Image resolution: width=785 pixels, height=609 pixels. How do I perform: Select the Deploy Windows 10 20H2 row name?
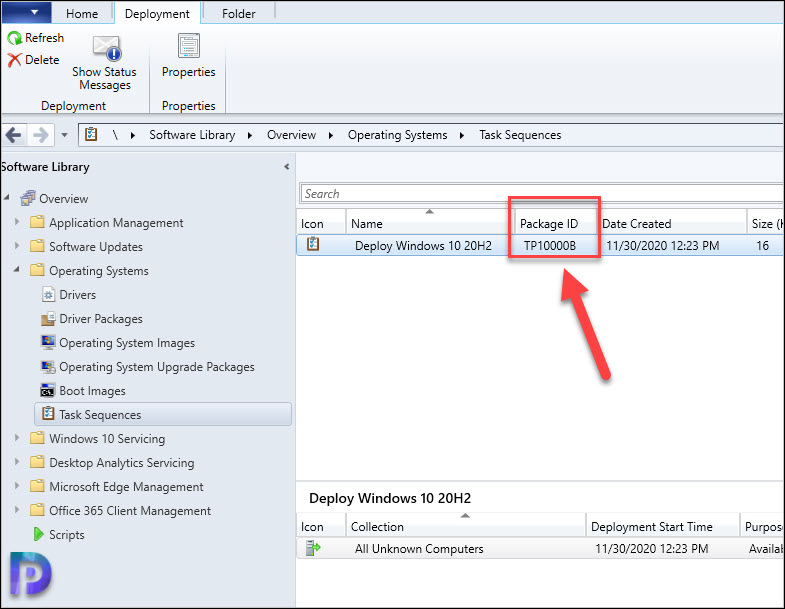click(x=424, y=245)
